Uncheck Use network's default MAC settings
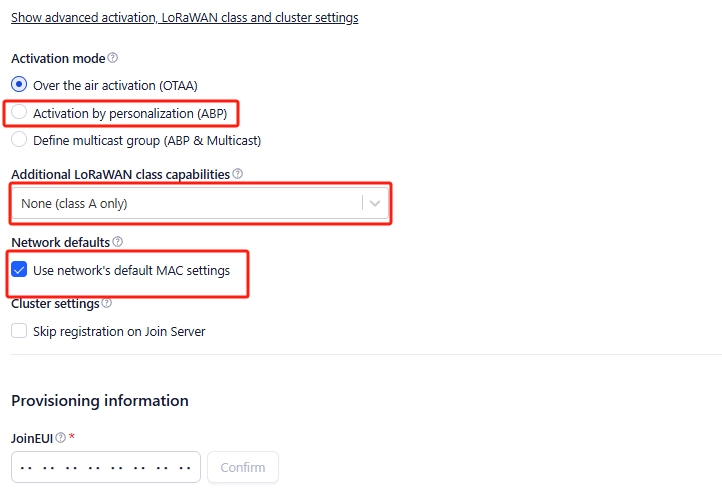 click(19, 270)
